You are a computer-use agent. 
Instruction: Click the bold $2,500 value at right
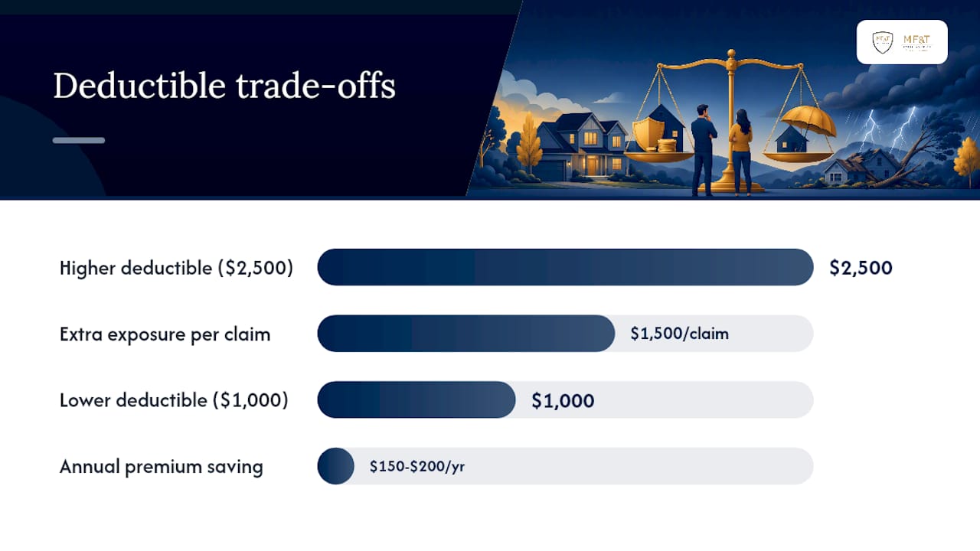coord(861,268)
